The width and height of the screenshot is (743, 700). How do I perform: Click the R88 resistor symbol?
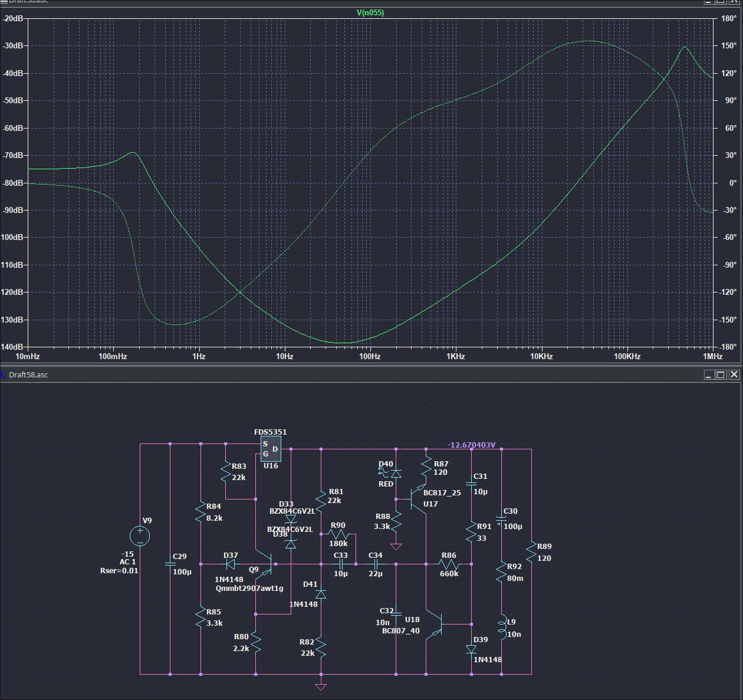396,522
